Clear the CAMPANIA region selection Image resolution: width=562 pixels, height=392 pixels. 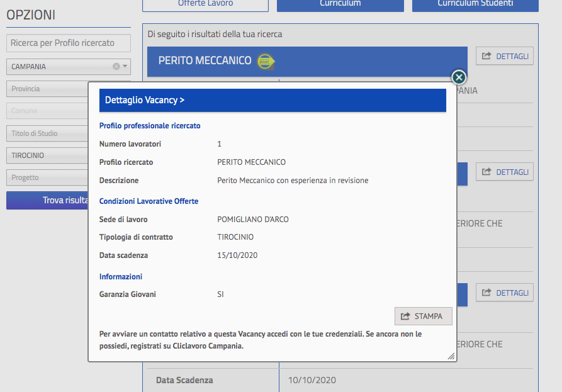(116, 66)
